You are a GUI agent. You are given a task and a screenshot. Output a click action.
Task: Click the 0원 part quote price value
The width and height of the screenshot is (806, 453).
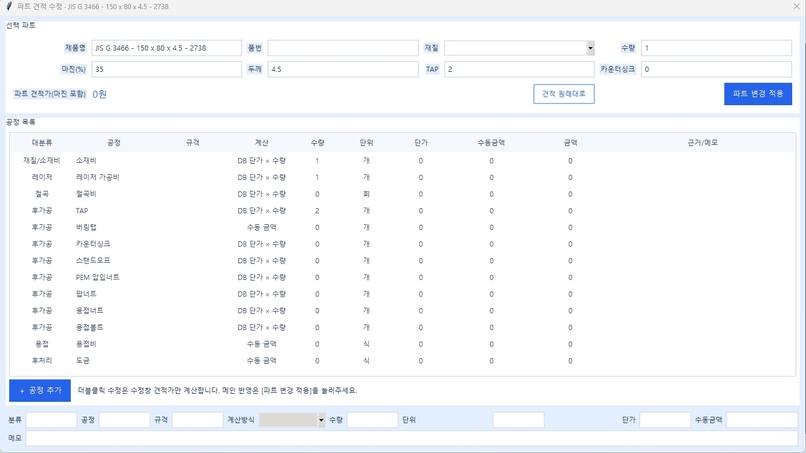(99, 94)
